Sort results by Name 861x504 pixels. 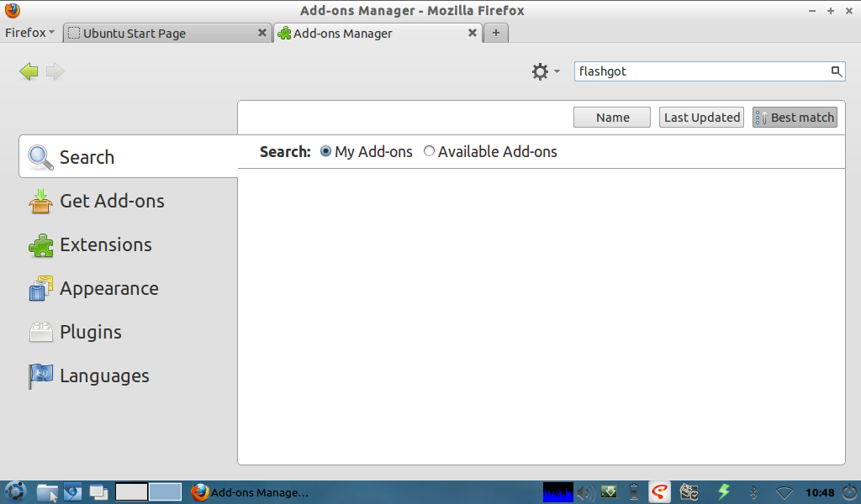coord(612,118)
